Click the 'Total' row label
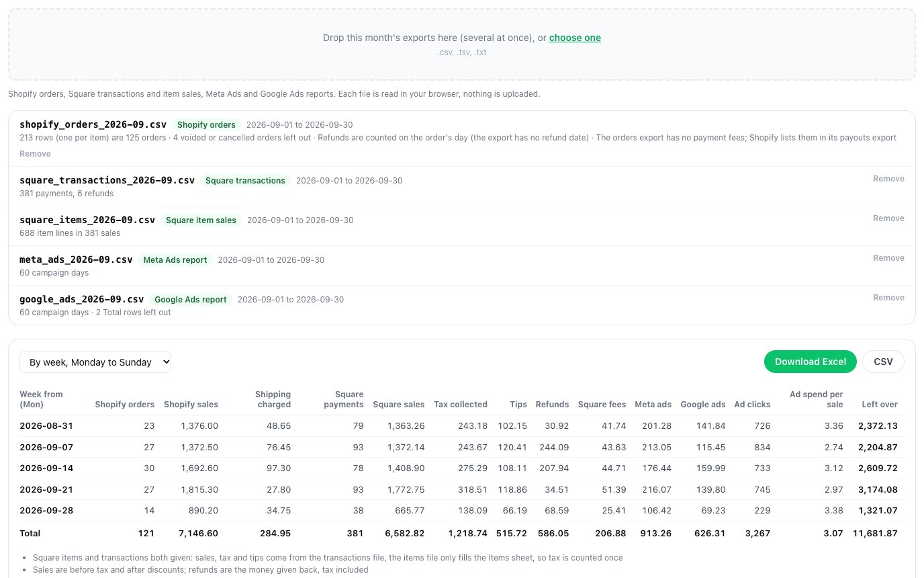Image resolution: width=924 pixels, height=578 pixels. tap(30, 534)
